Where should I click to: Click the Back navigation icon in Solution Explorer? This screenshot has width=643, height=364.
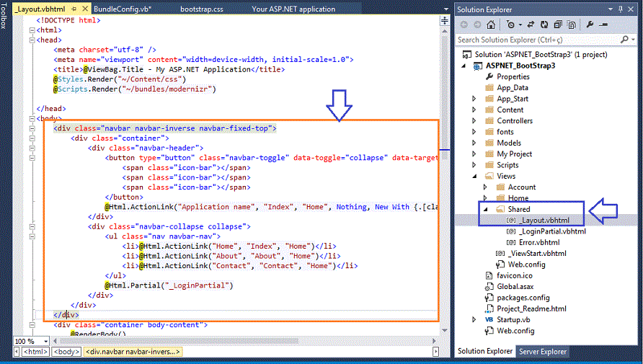(464, 25)
